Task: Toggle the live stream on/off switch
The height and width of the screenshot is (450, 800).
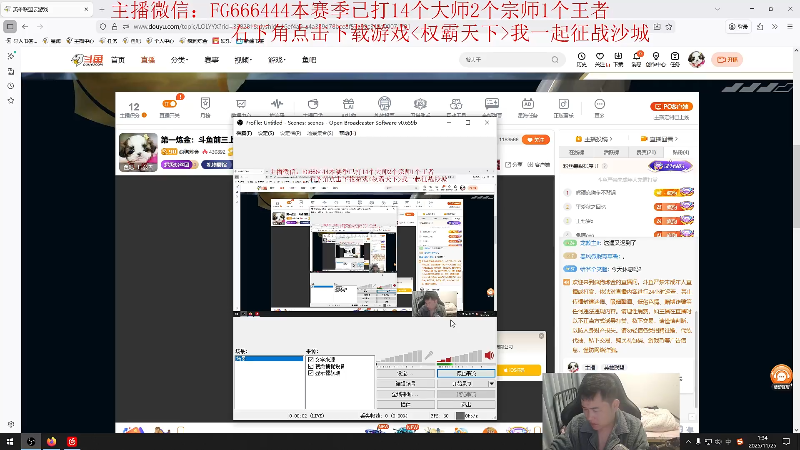Action: point(169,104)
